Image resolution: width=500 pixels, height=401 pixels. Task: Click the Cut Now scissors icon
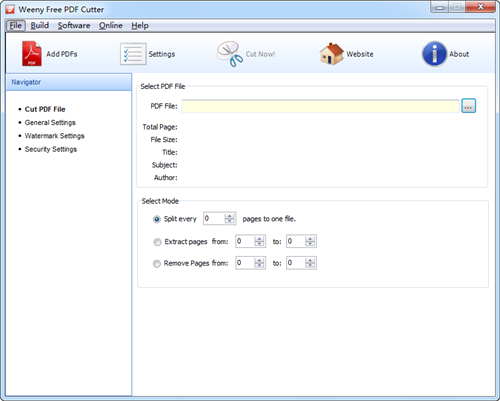pyautogui.click(x=230, y=54)
